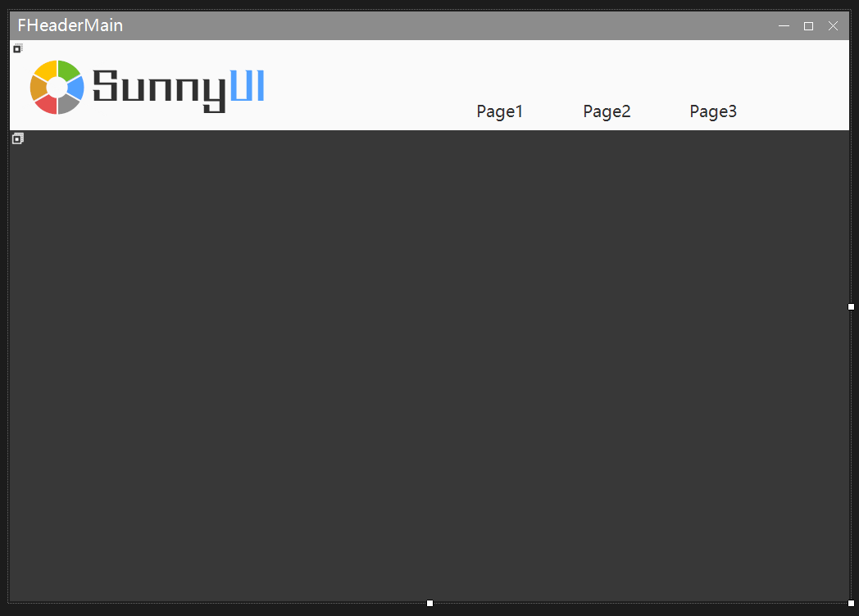Click the bottom-right corner sizing handle
Image resolution: width=859 pixels, height=616 pixels.
click(851, 603)
